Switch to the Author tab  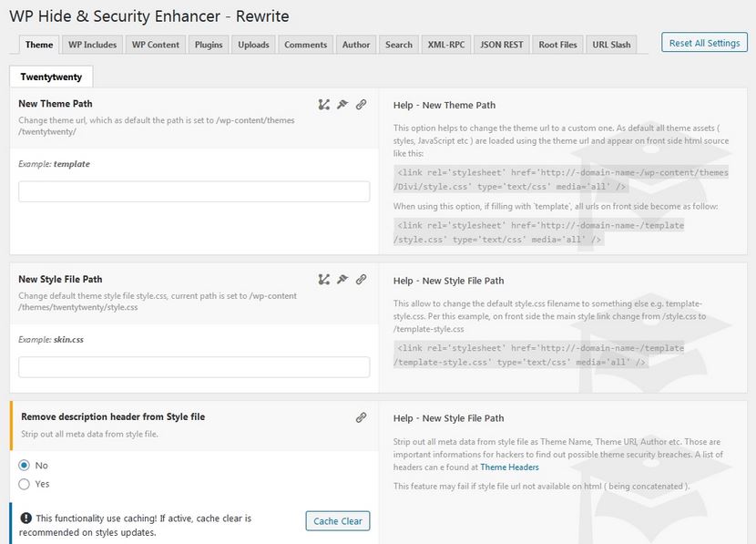point(356,45)
